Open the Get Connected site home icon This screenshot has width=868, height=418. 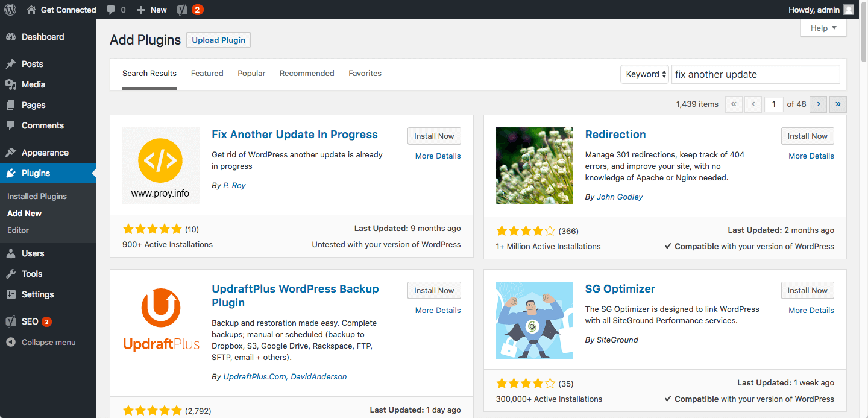point(31,10)
